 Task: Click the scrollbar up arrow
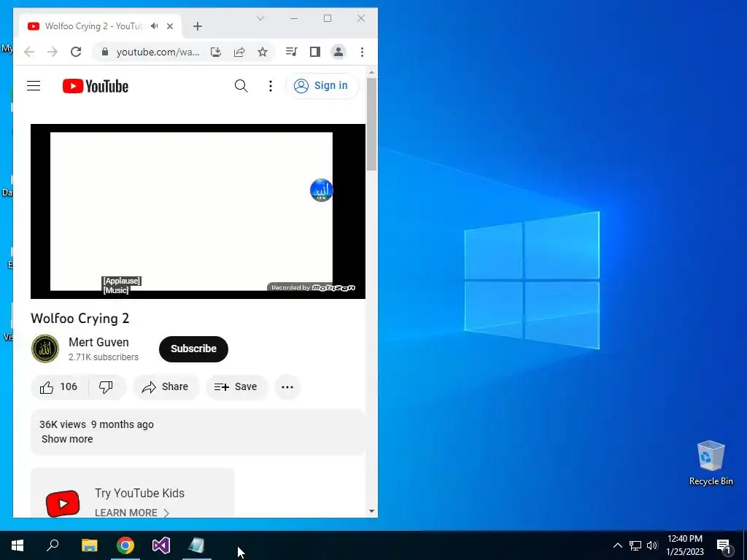371,73
